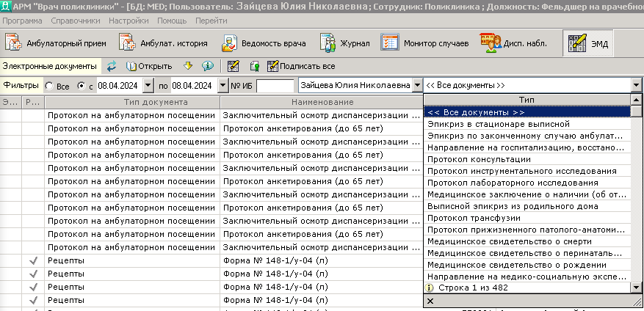Click checkmark in first Рецепты row

tap(34, 260)
